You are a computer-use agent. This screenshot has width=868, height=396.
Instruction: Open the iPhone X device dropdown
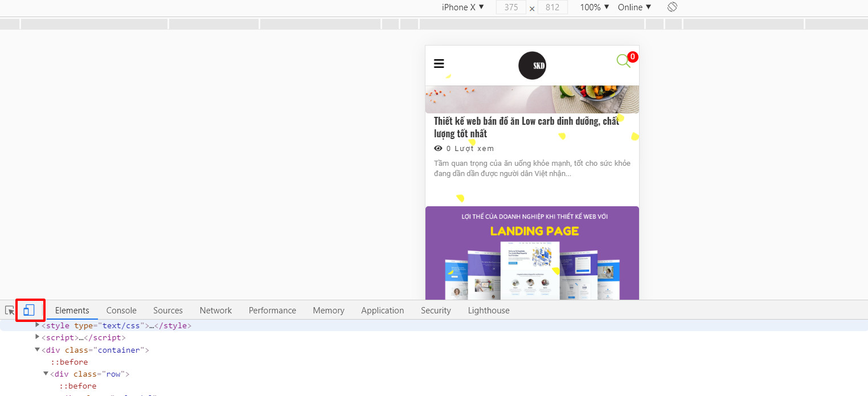[462, 7]
